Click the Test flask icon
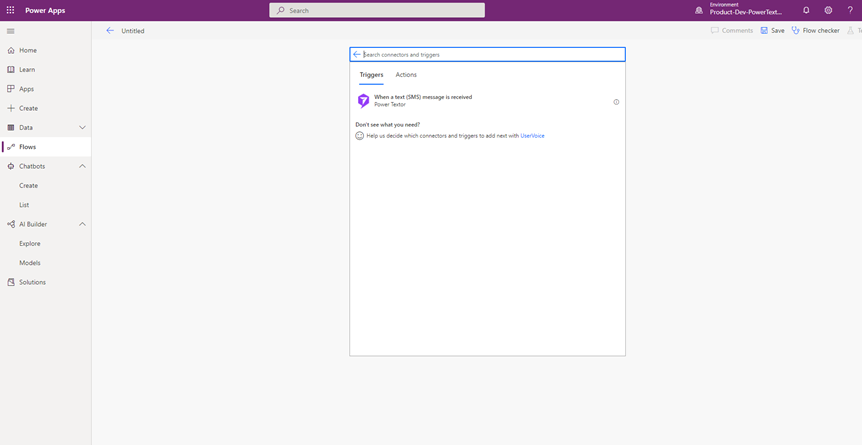 (x=851, y=31)
